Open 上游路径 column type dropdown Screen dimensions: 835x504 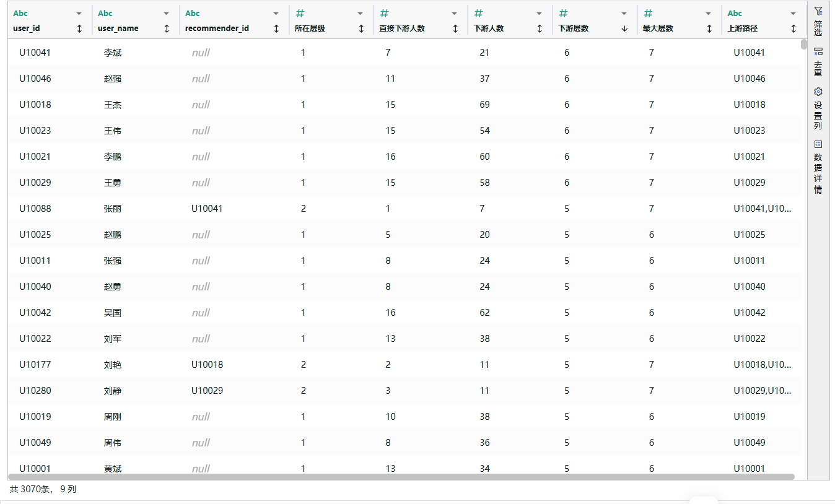[793, 14]
